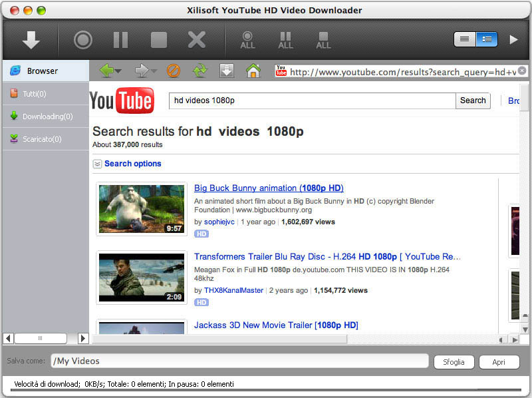Screen dimensions: 532x398
Task: Select Tutti(0) in the sidebar
Action: point(46,93)
